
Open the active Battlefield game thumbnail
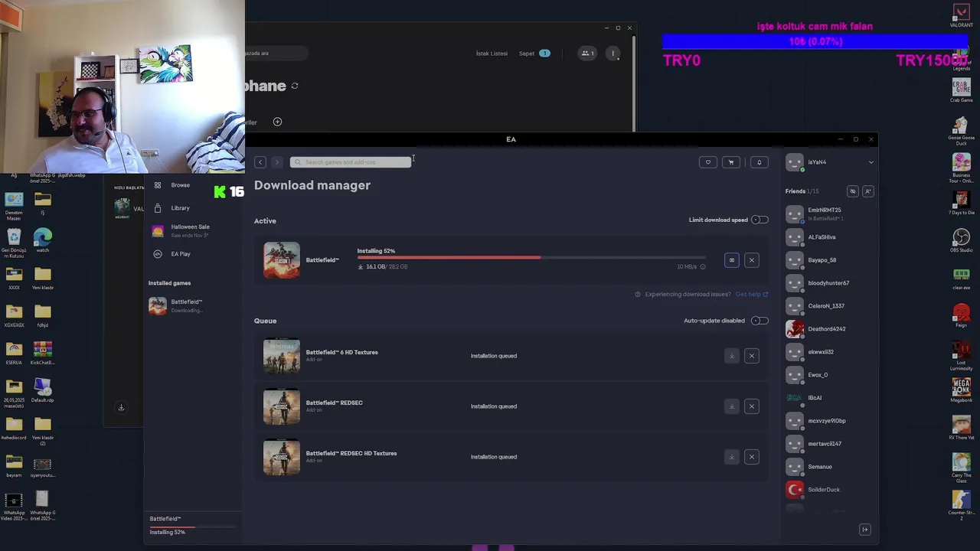282,260
